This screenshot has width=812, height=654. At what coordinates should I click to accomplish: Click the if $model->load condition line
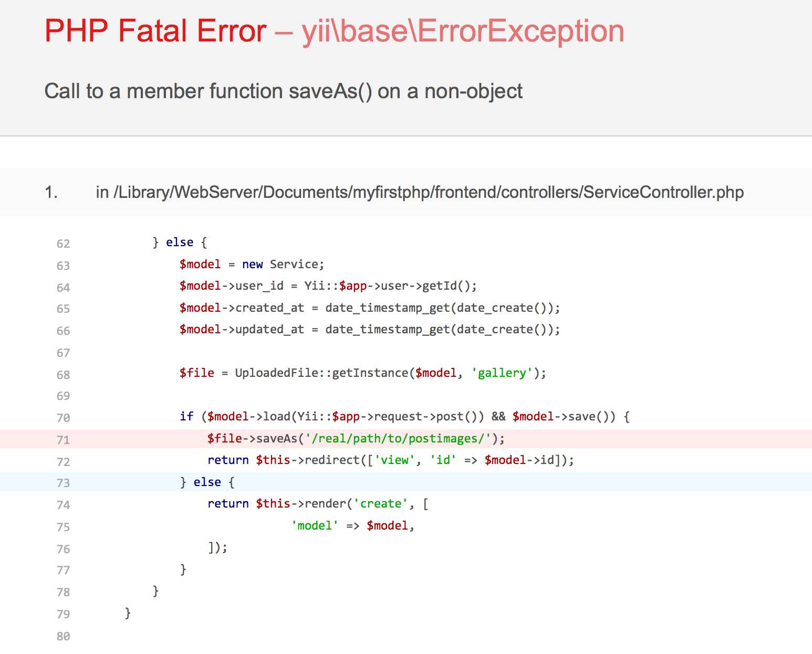tap(404, 417)
